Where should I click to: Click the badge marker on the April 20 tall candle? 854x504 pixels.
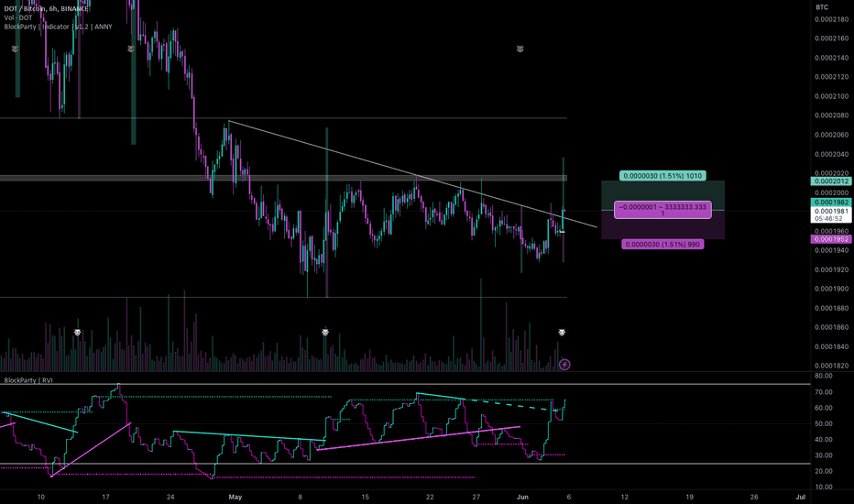point(131,49)
